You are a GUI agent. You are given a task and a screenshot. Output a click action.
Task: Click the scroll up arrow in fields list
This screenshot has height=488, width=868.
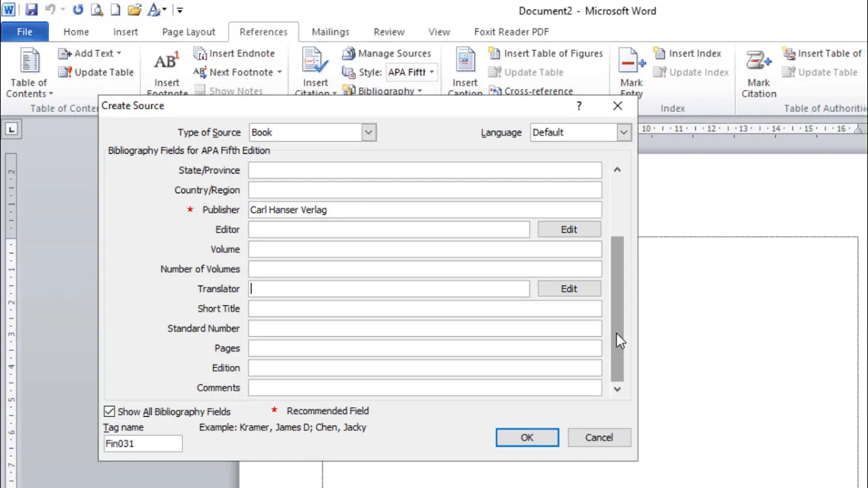(617, 169)
